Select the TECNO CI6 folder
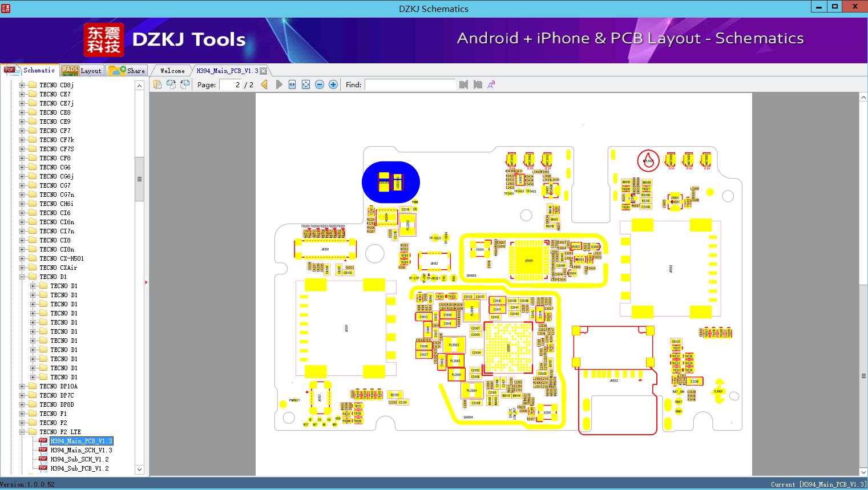 55,213
